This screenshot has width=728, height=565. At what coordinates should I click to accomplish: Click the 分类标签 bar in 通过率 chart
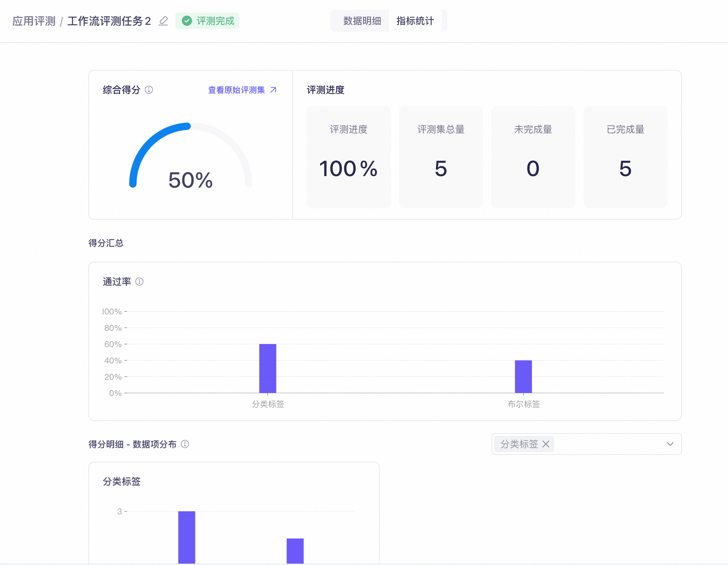tap(268, 368)
